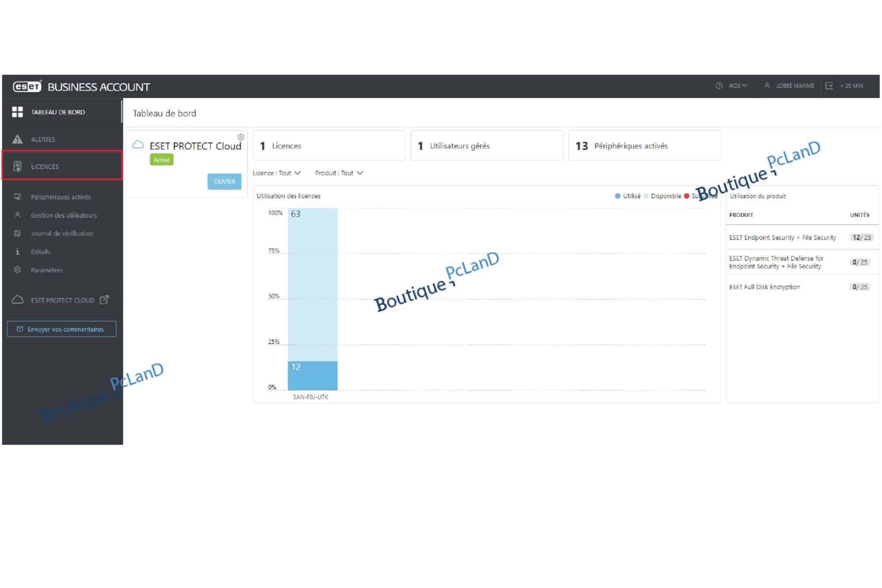Select Périphériques activés in sidebar
This screenshot has height=588, width=882.
coord(61,197)
